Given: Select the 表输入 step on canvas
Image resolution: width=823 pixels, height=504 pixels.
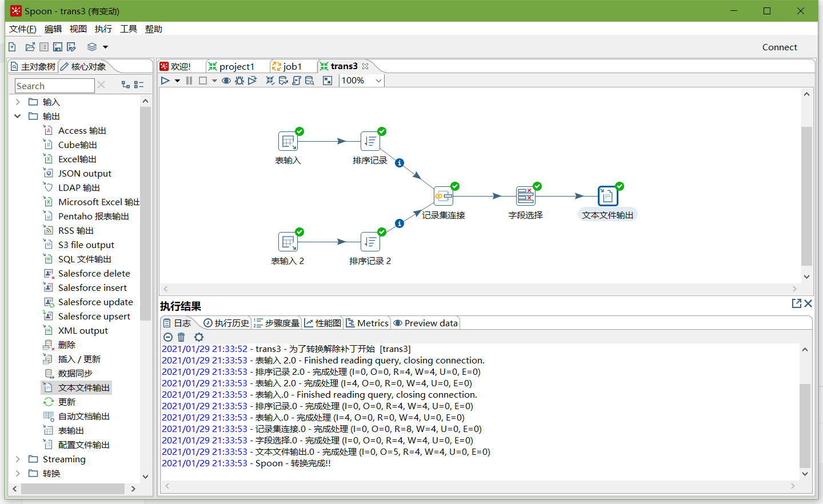Looking at the screenshot, I should (x=288, y=141).
